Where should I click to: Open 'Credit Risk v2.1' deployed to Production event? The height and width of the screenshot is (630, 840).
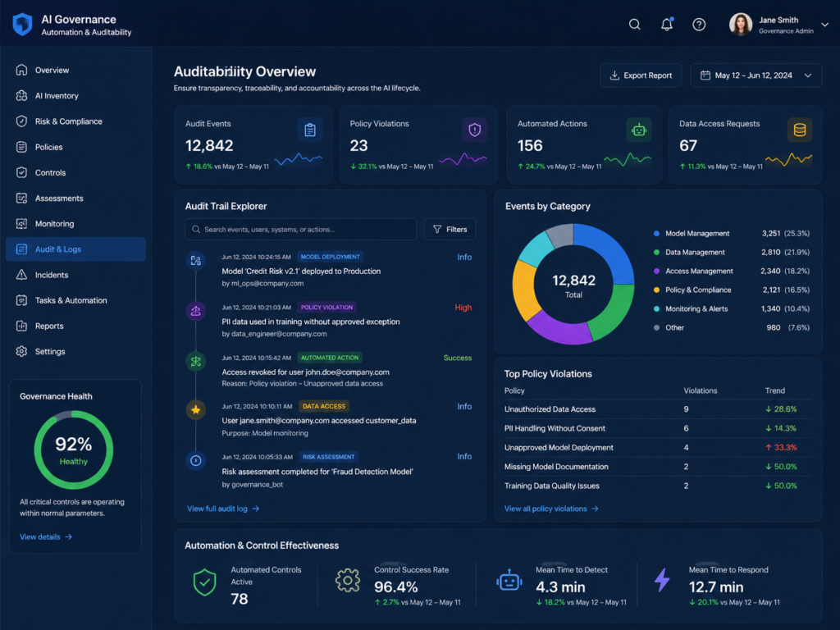(301, 271)
